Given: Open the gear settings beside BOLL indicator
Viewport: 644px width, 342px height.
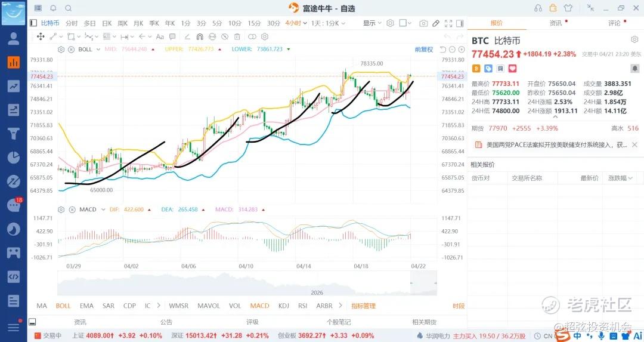Looking at the screenshot, I should [x=61, y=50].
